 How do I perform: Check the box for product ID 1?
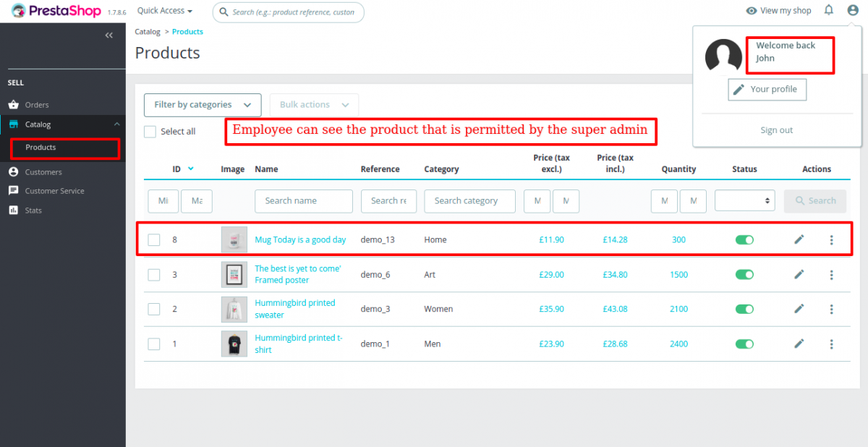click(154, 344)
